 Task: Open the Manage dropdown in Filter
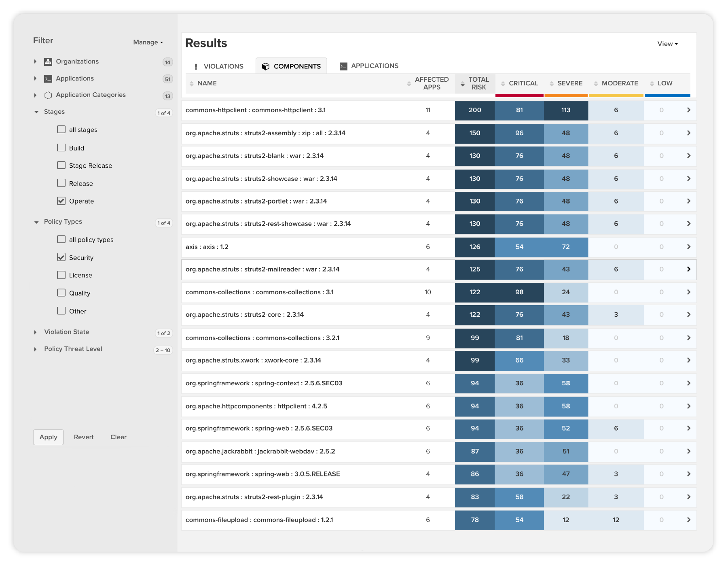click(x=148, y=42)
